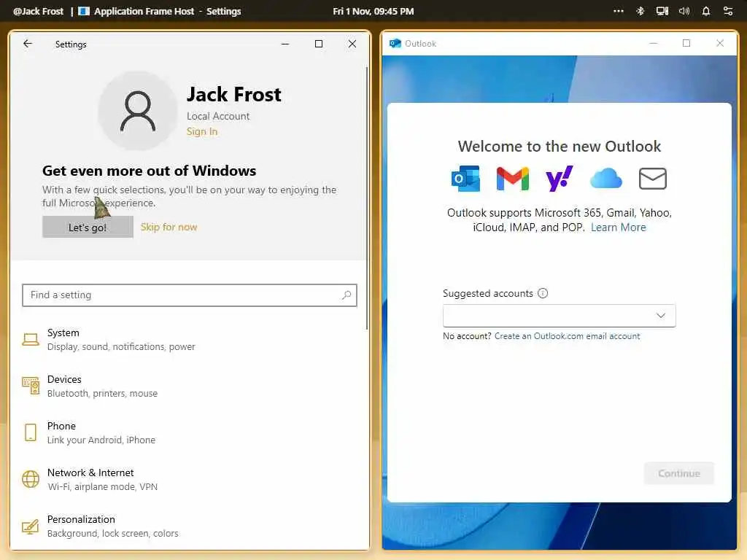Click the Bluetooth icon in top bar
Screen dimensions: 747x560
tap(640, 11)
